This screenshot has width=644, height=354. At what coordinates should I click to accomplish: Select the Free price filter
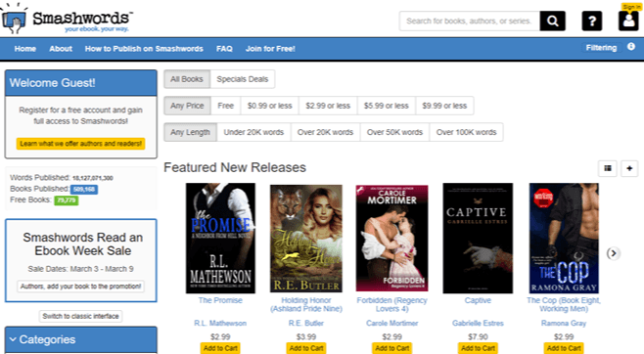tap(225, 106)
